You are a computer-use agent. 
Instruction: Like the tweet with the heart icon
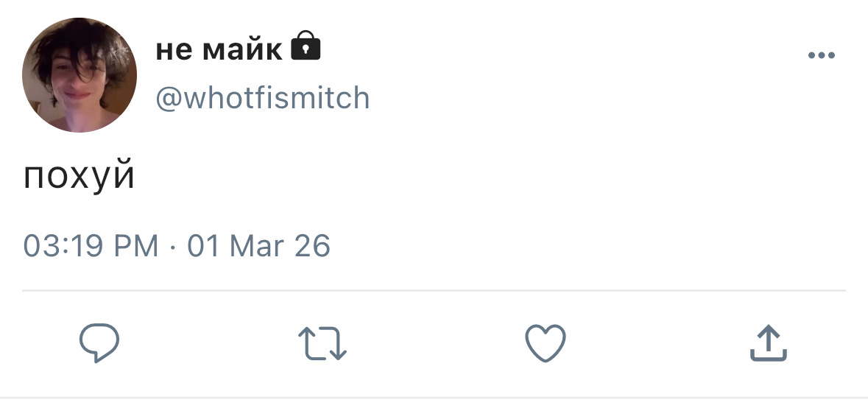(x=545, y=343)
